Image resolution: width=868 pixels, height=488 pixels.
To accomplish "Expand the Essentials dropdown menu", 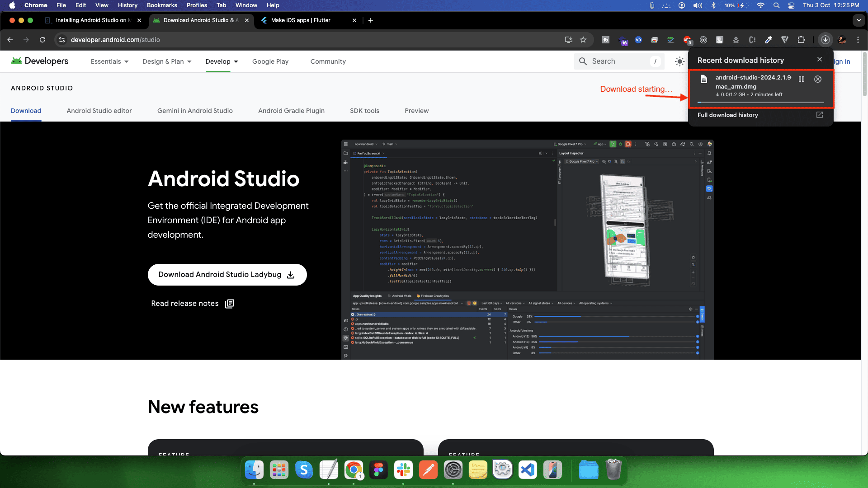I will [110, 61].
